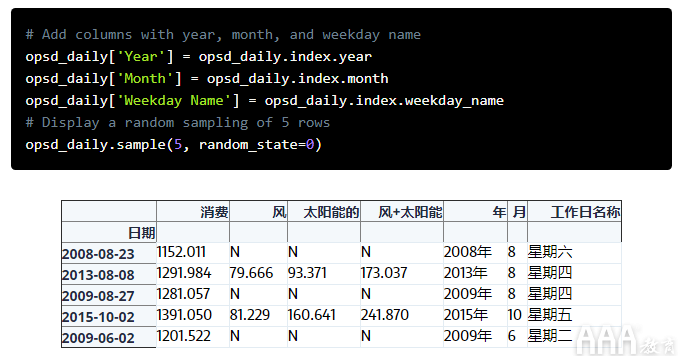Click the consumption value 1152.011
Viewport: 686px width, 361px height.
pyautogui.click(x=181, y=252)
